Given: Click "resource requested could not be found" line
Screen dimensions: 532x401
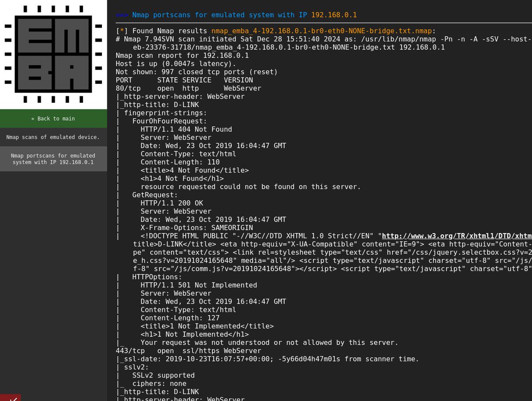Looking at the screenshot, I should (250, 187).
